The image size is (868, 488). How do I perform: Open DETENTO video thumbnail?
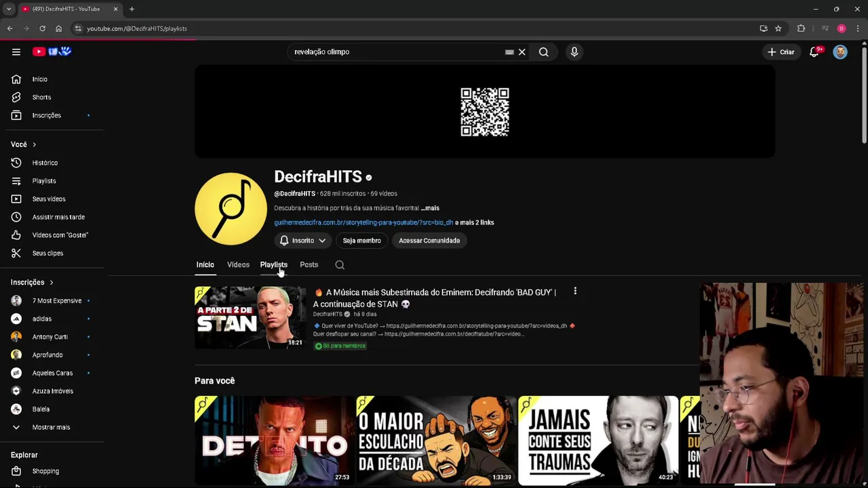274,440
